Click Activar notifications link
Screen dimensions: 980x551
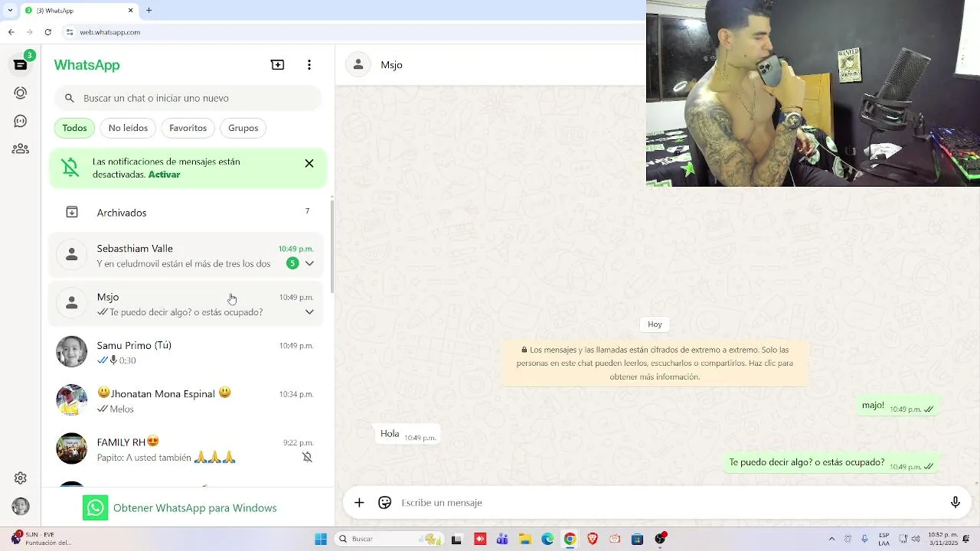click(x=164, y=174)
